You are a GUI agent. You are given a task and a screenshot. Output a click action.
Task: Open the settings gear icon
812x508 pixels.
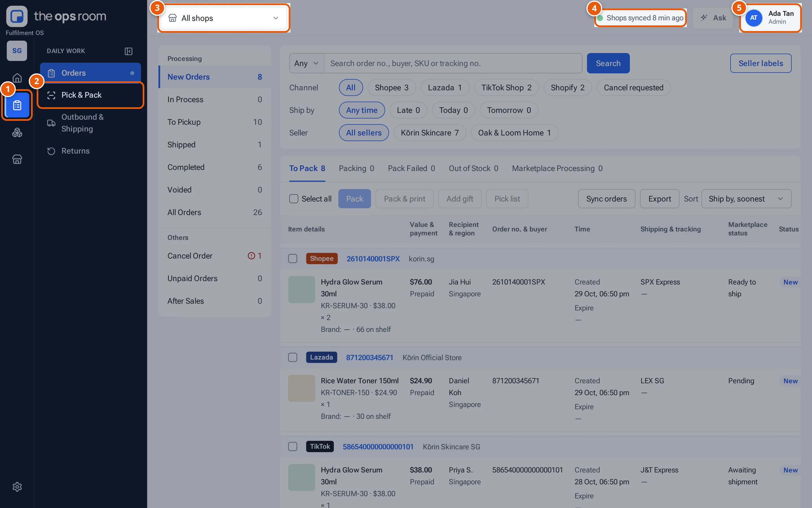coord(17,487)
